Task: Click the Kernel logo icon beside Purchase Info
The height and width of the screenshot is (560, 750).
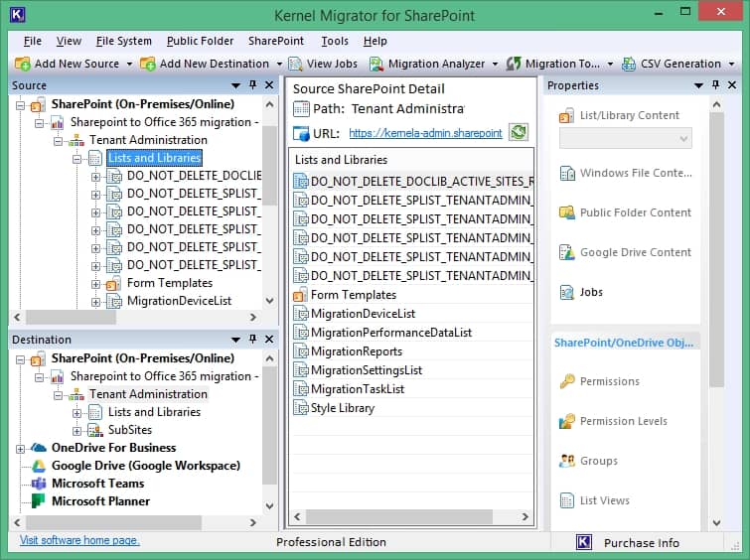Action: click(x=584, y=542)
